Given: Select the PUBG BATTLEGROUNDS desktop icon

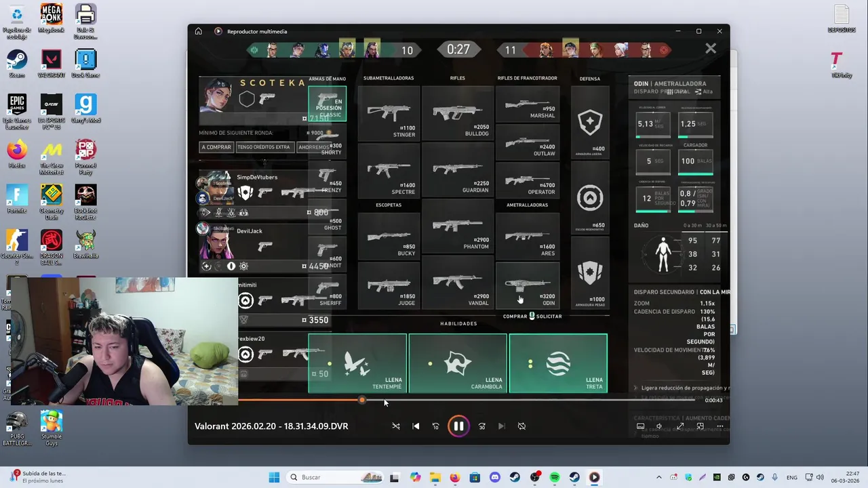Looking at the screenshot, I should click(x=16, y=428).
